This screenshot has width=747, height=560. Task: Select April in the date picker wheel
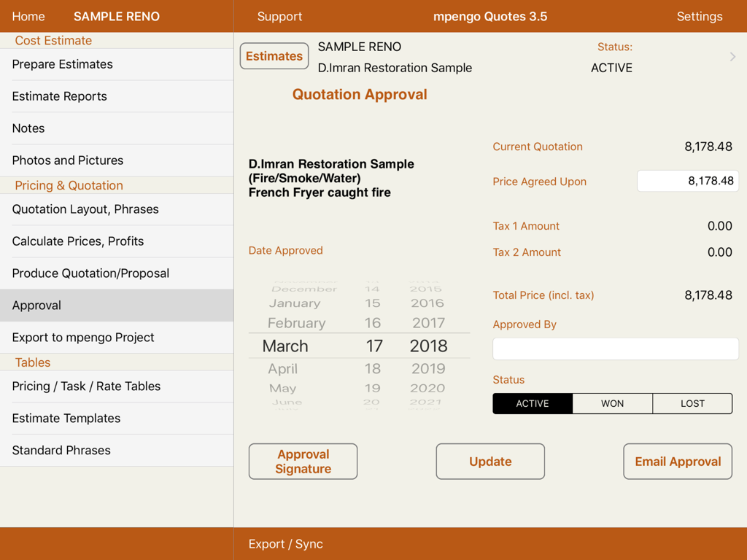click(283, 369)
